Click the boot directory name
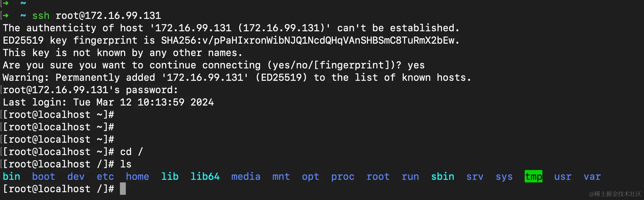This screenshot has height=200, width=644. [x=43, y=177]
